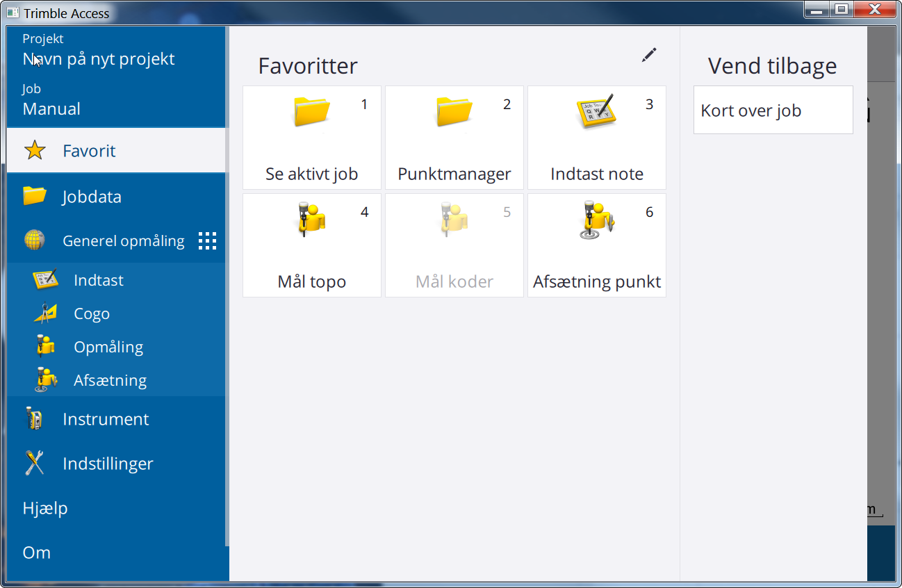Launch Mål topo favorite
This screenshot has height=588, width=902.
(312, 245)
